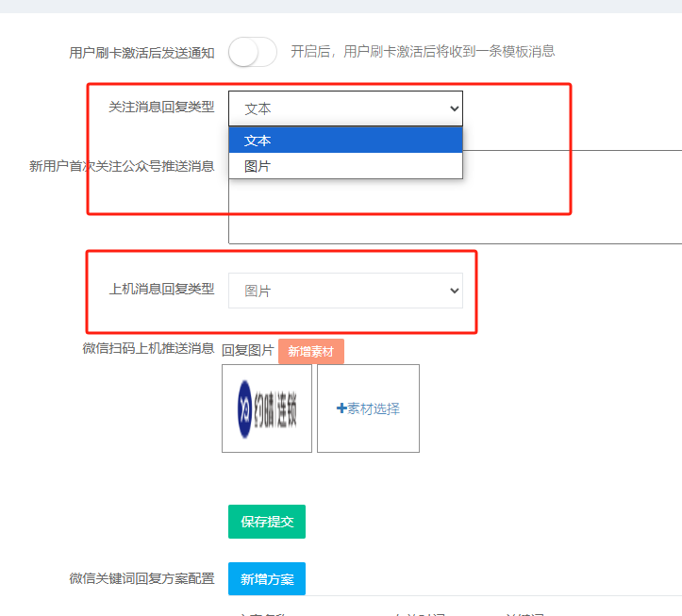Click the 微信关键词回复方案配置 label

pyautogui.click(x=141, y=578)
